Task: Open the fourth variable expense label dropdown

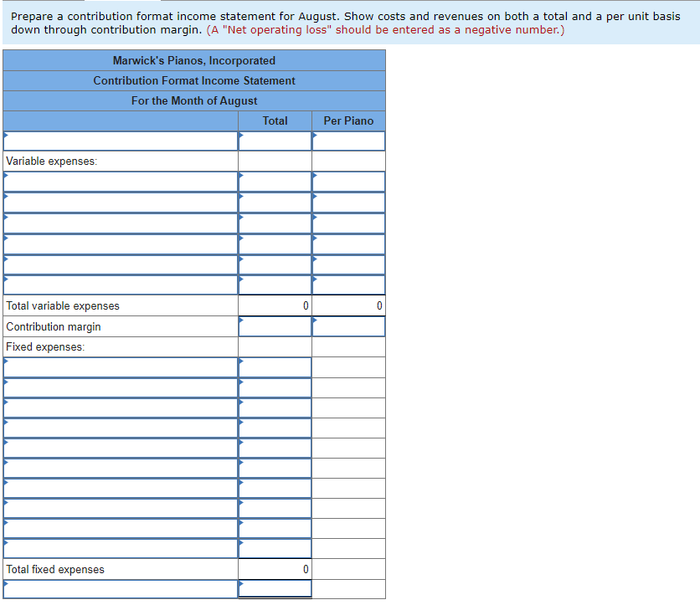Action: 121,244
